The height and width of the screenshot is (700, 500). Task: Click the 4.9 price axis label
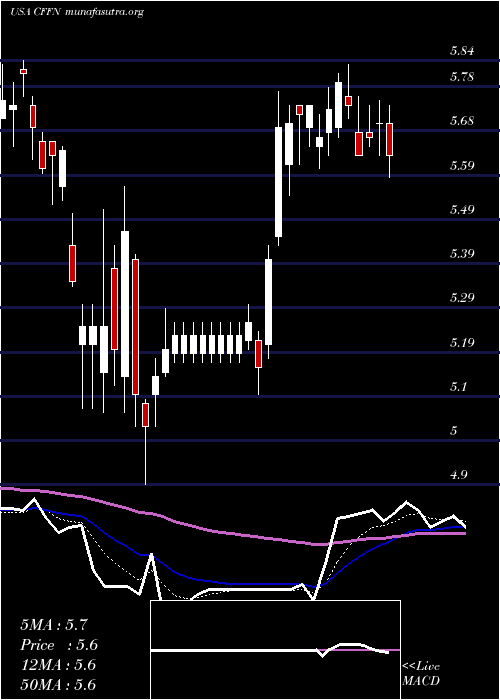pyautogui.click(x=458, y=475)
